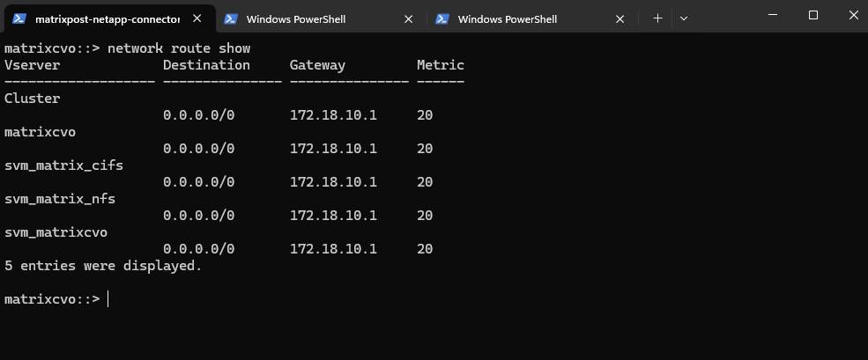Close the Windows Terminal window
The image size is (868, 360).
tap(850, 15)
